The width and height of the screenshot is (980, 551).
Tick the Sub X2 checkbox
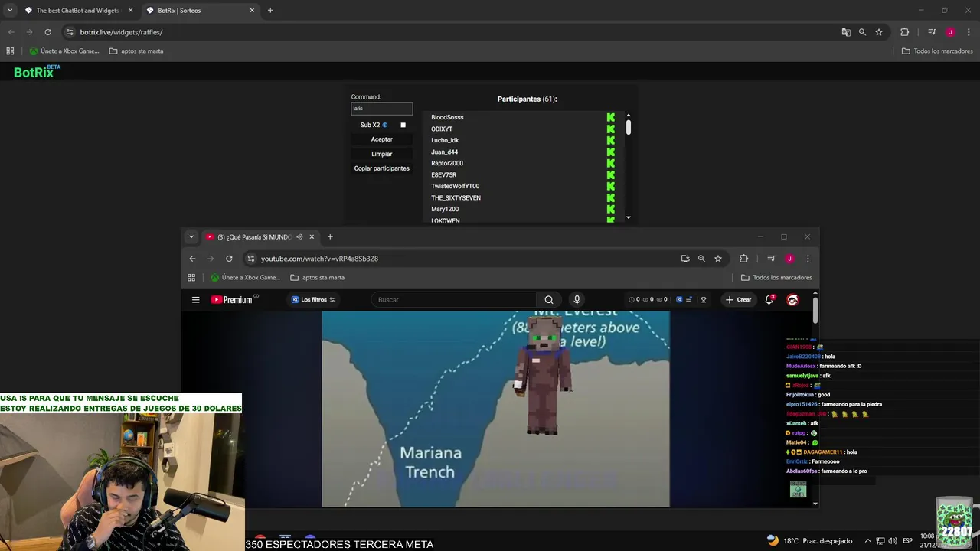403,125
